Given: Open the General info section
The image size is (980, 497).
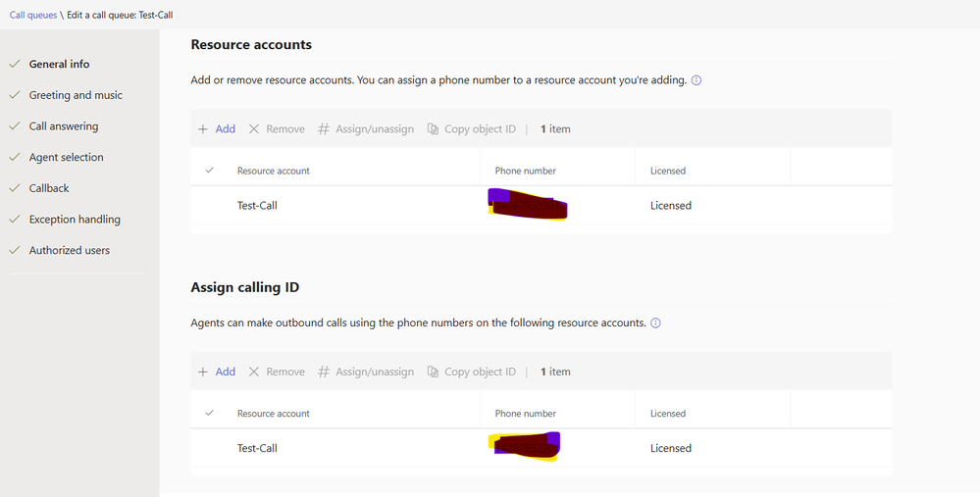Looking at the screenshot, I should 59,64.
